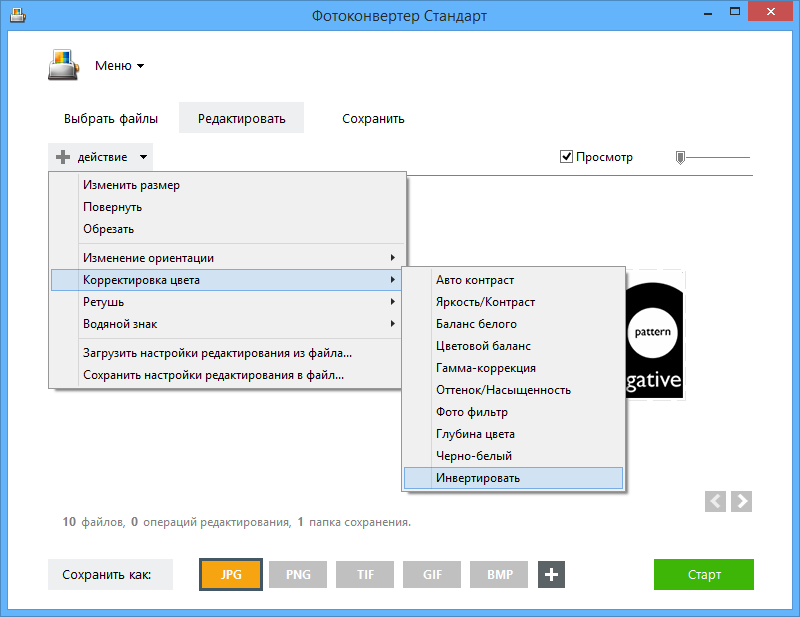The image size is (800, 617).
Task: Switch to Редактировать tab
Action: click(241, 118)
